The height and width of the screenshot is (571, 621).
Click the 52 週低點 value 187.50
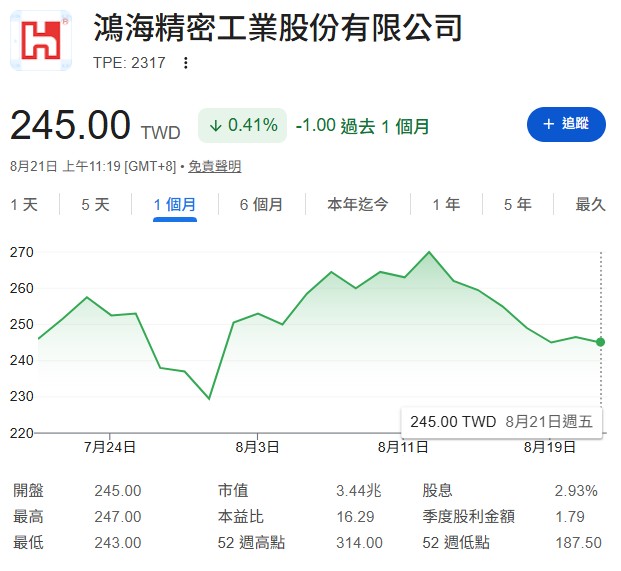pos(578,543)
